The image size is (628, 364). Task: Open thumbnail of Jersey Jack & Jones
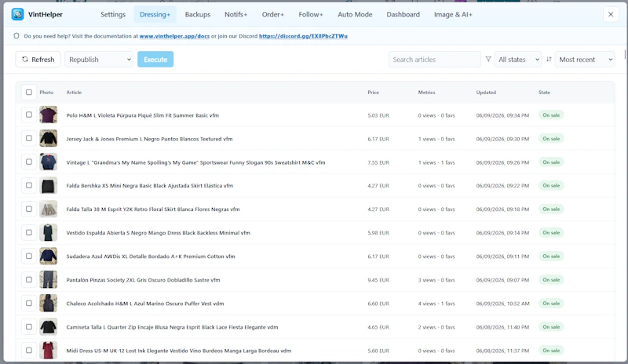point(48,139)
